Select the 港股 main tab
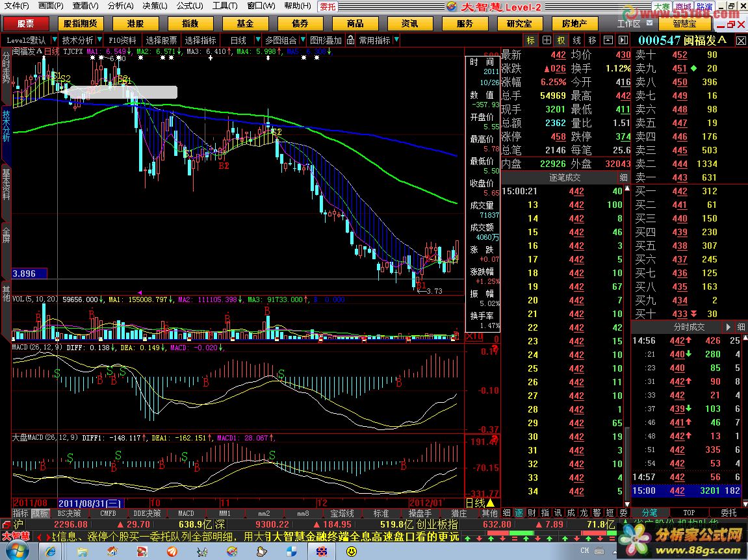 click(135, 23)
